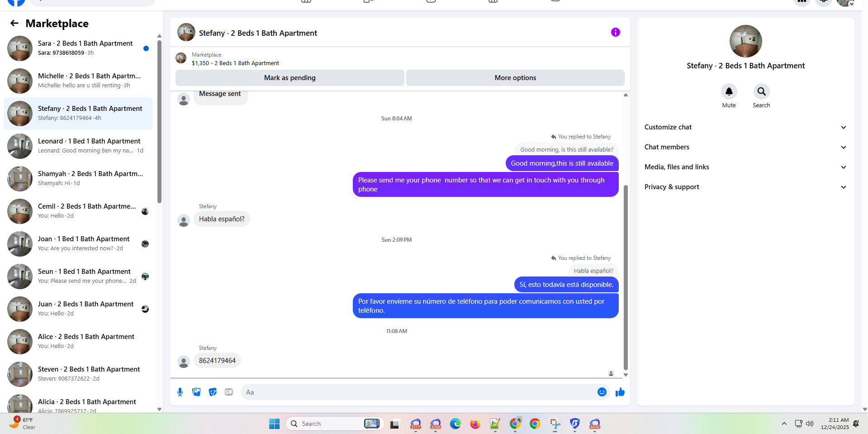Click 'Please send me your phone number' message
Screen dimensions: 868x434
tap(485, 185)
